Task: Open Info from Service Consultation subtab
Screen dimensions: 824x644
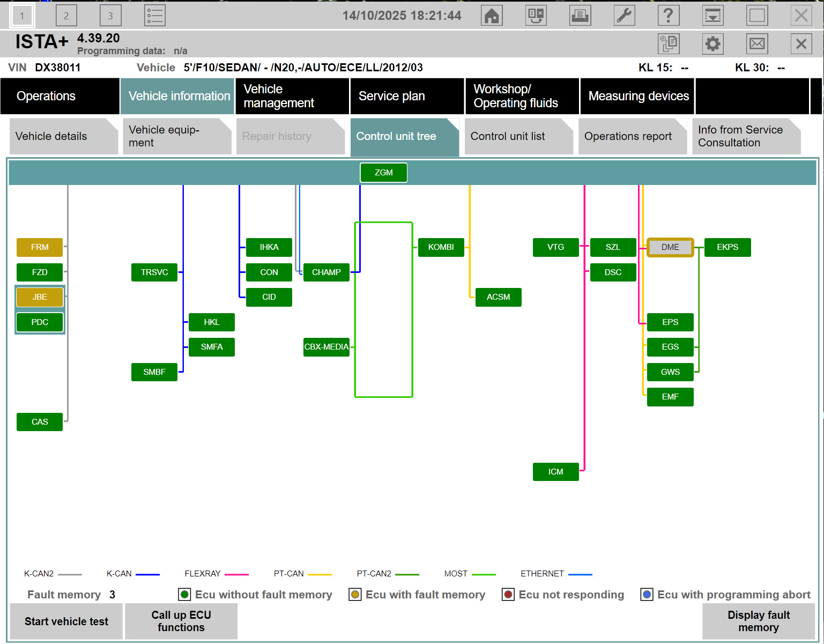Action: click(746, 136)
